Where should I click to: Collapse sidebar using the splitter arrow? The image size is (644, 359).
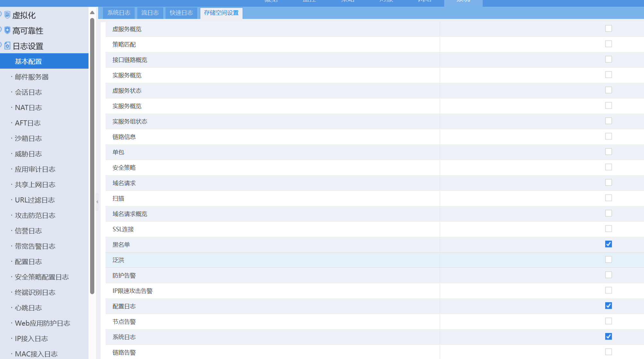click(97, 202)
